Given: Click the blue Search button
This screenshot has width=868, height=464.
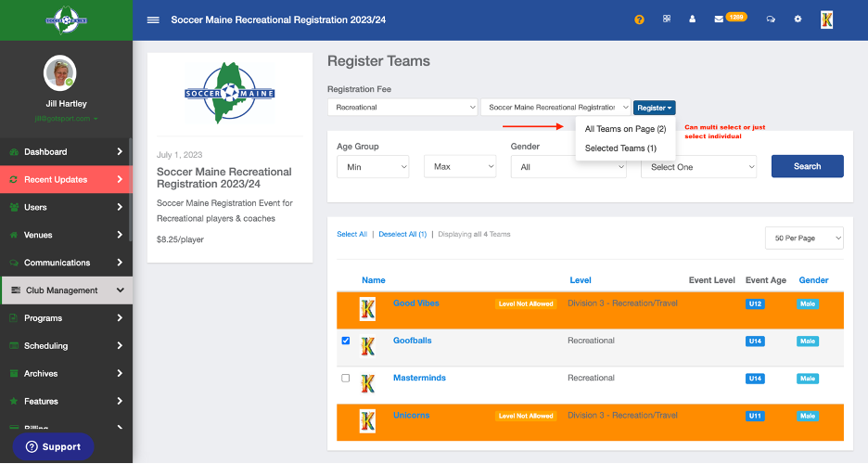Looking at the screenshot, I should 807,166.
